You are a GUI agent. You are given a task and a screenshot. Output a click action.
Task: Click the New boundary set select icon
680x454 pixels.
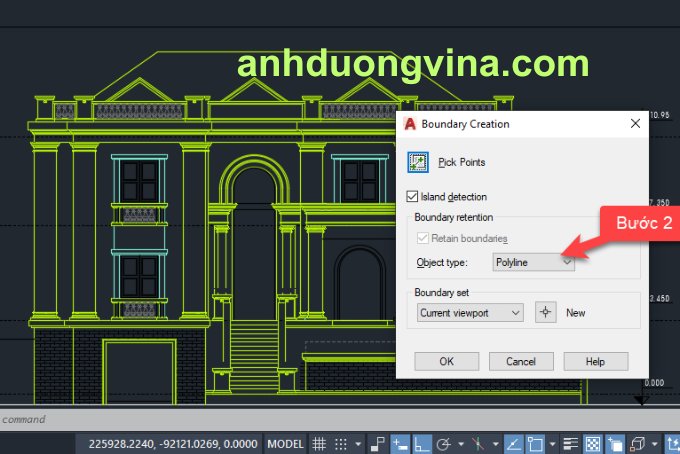coord(546,313)
